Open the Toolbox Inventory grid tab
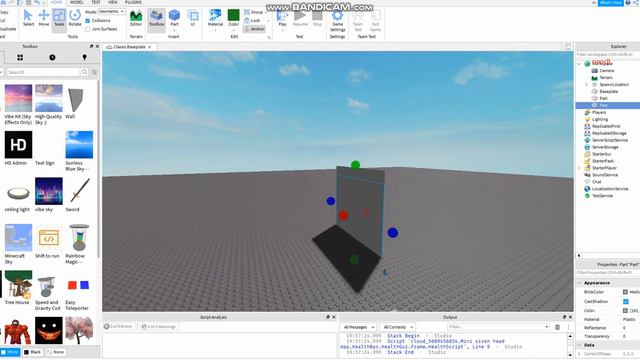 [x=20, y=58]
